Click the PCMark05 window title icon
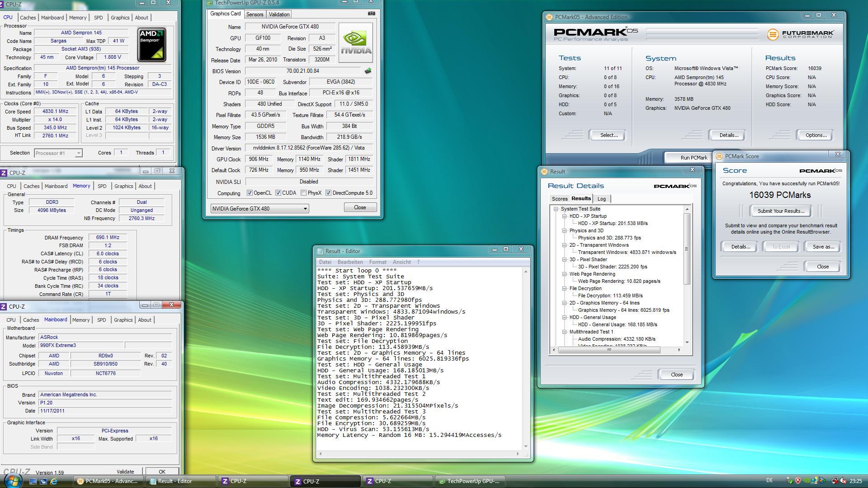 coord(549,17)
